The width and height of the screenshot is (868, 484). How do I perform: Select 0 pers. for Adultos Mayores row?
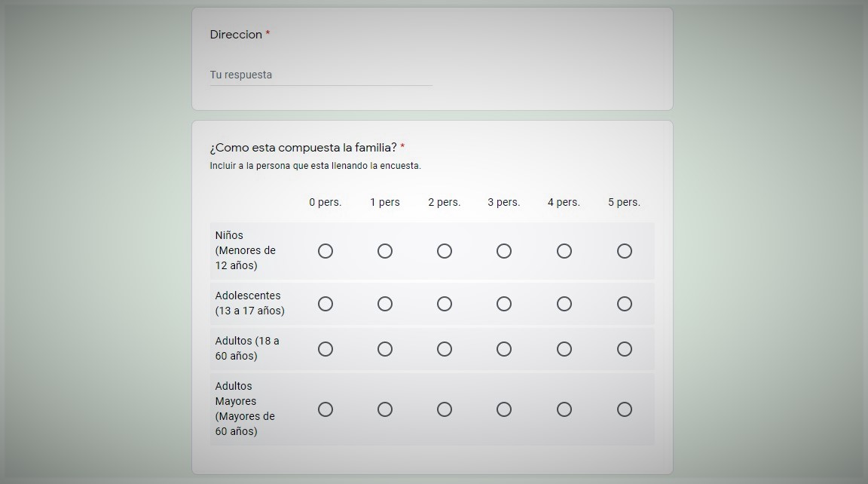click(x=325, y=409)
